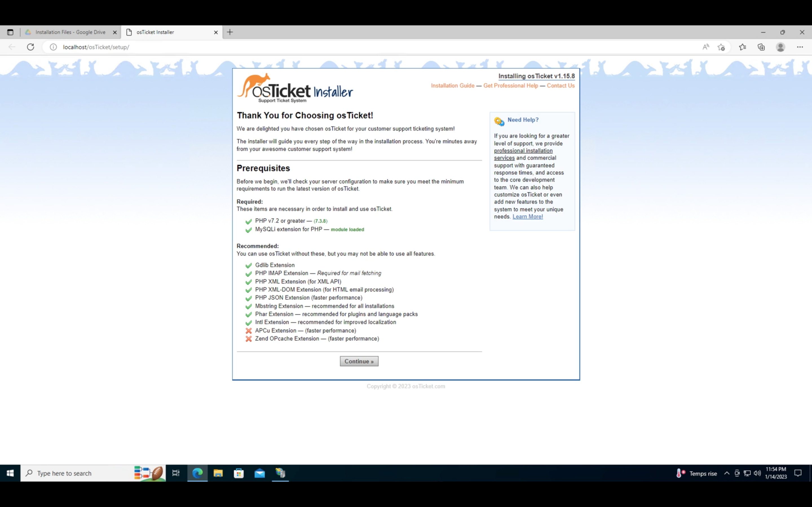Image resolution: width=812 pixels, height=507 pixels.
Task: Open the Mail app from the taskbar
Action: coord(260,473)
